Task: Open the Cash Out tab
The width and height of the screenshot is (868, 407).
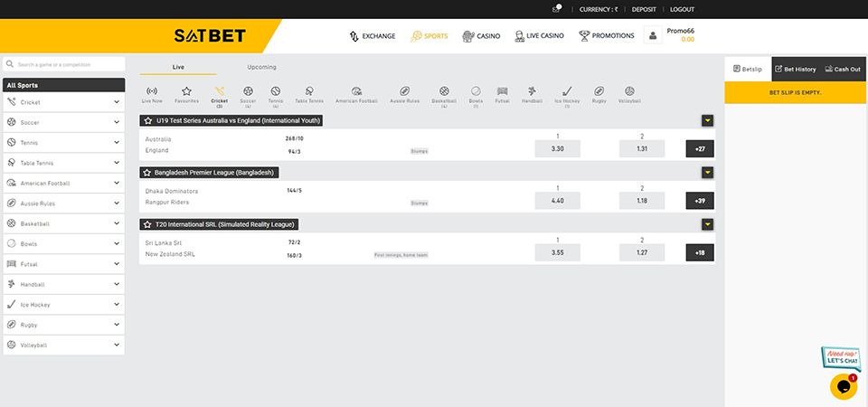Action: pyautogui.click(x=843, y=70)
